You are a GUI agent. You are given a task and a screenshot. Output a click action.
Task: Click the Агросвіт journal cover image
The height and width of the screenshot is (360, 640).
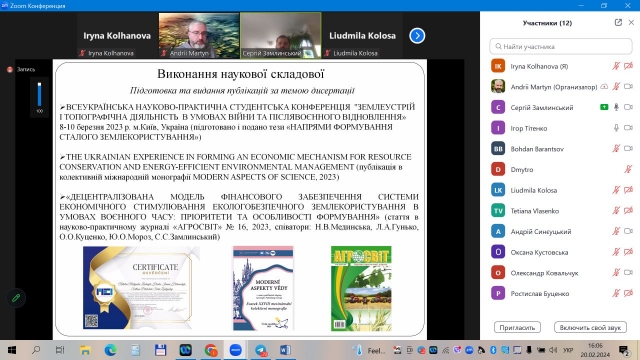pos(361,288)
